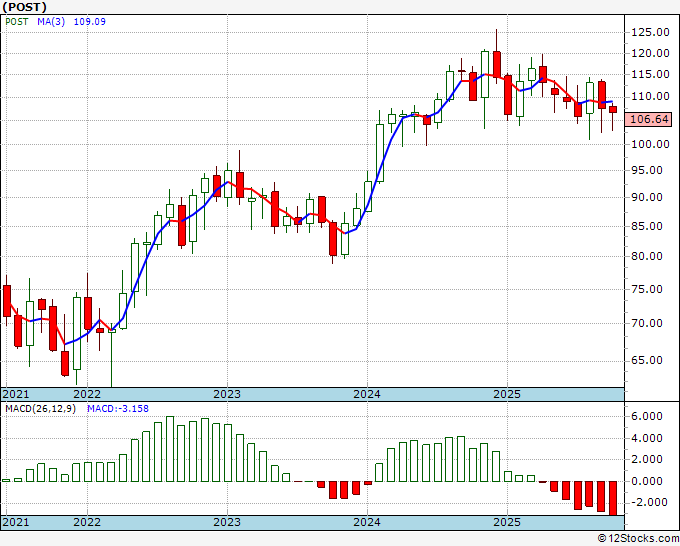
Task: Click 2021 on the MACD timeline
Action: [x=16, y=522]
